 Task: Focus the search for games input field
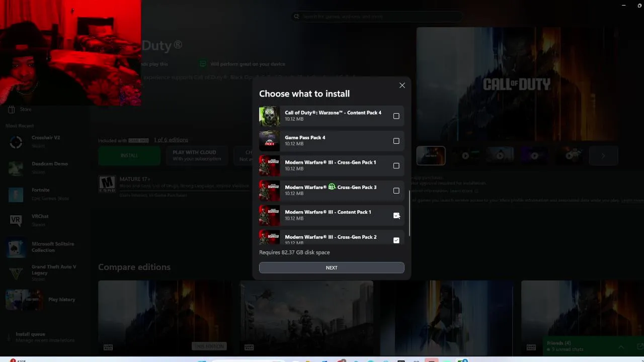(x=376, y=17)
